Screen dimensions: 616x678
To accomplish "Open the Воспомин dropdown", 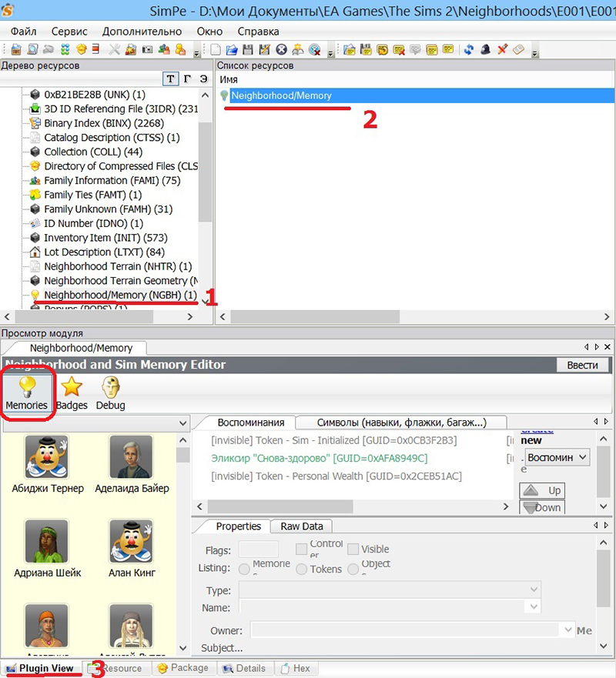I will pos(557,457).
